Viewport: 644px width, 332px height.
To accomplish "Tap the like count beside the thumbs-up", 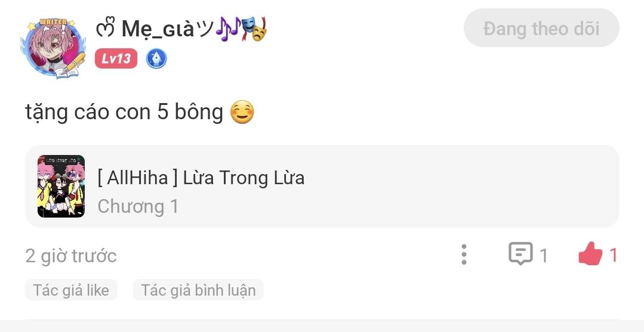I will tap(614, 256).
